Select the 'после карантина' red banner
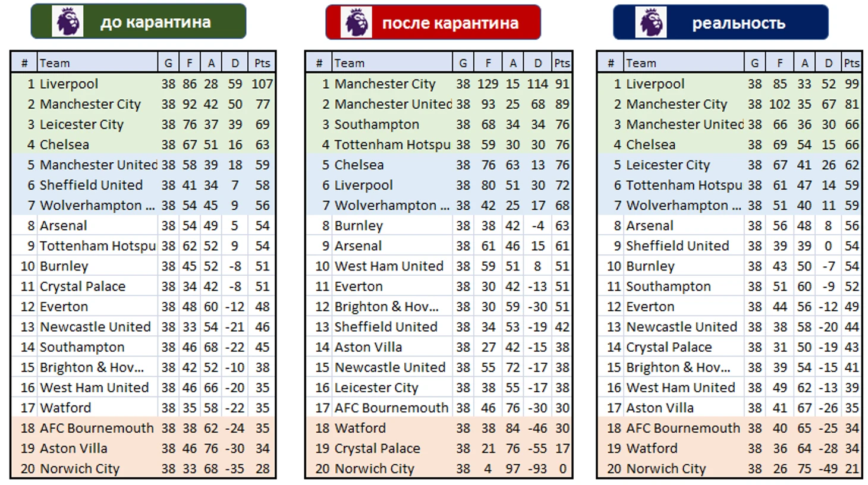This screenshot has width=868, height=485. [x=433, y=23]
